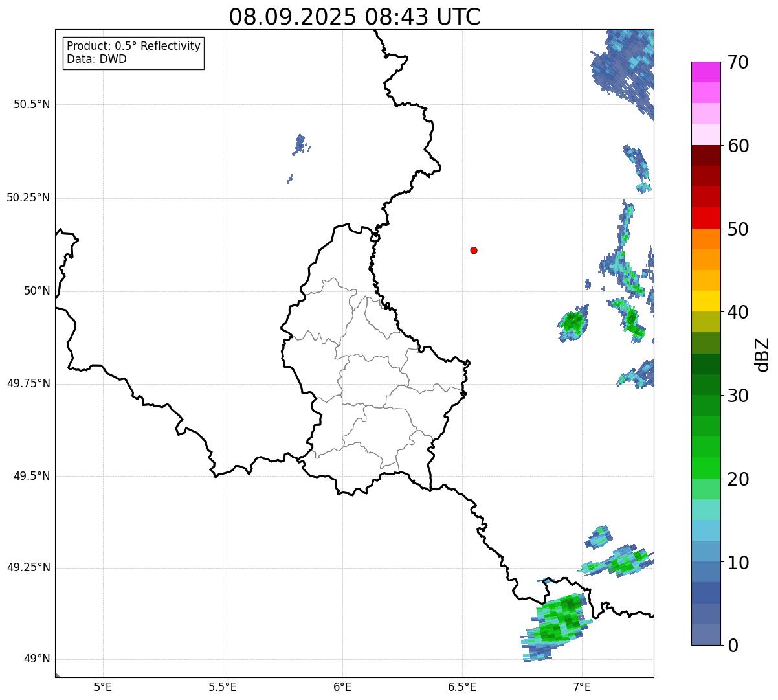The image size is (778, 700).
Task: Click the 6°E longitude label
Action: click(342, 686)
